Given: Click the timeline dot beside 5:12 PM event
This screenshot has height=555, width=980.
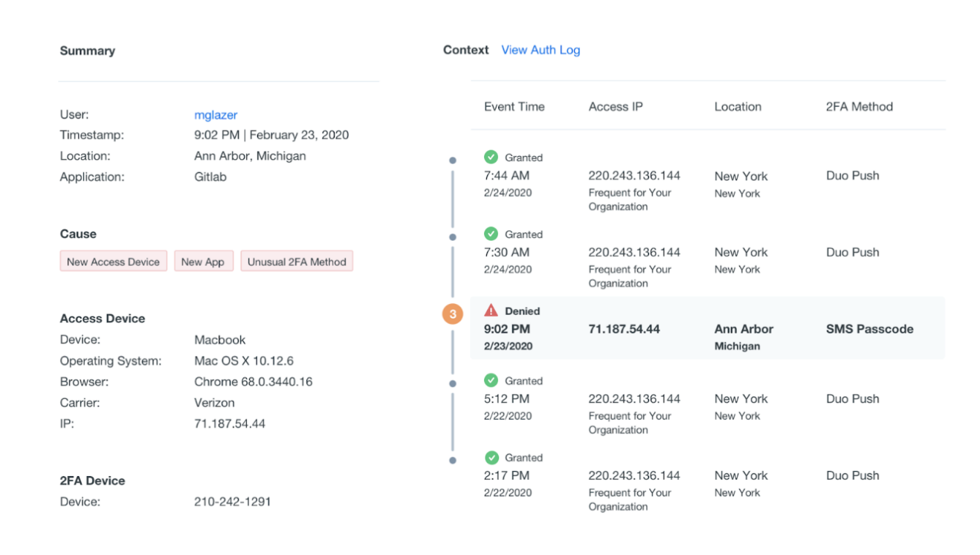Looking at the screenshot, I should click(452, 383).
